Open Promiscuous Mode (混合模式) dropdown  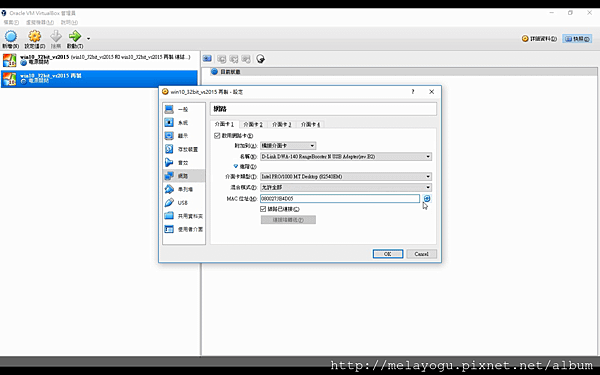(346, 187)
